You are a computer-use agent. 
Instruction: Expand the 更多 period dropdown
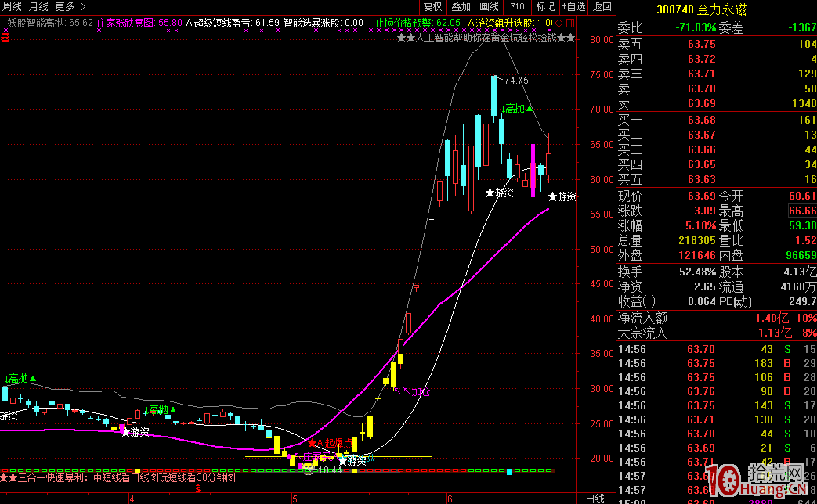tap(65, 6)
